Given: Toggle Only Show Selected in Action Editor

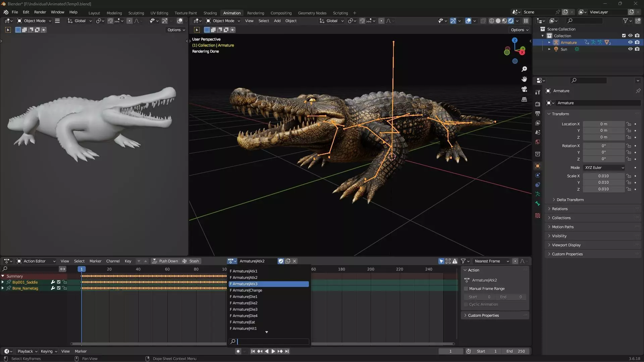Looking at the screenshot, I should pos(441,261).
